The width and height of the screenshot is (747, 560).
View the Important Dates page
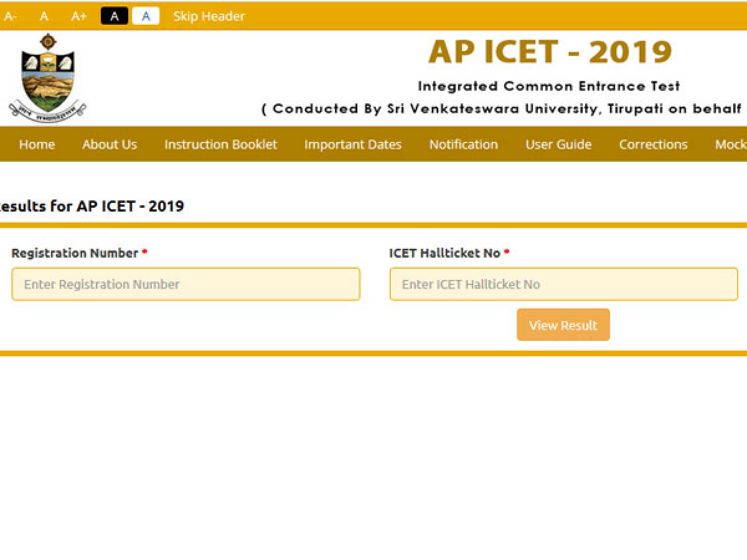(x=353, y=144)
